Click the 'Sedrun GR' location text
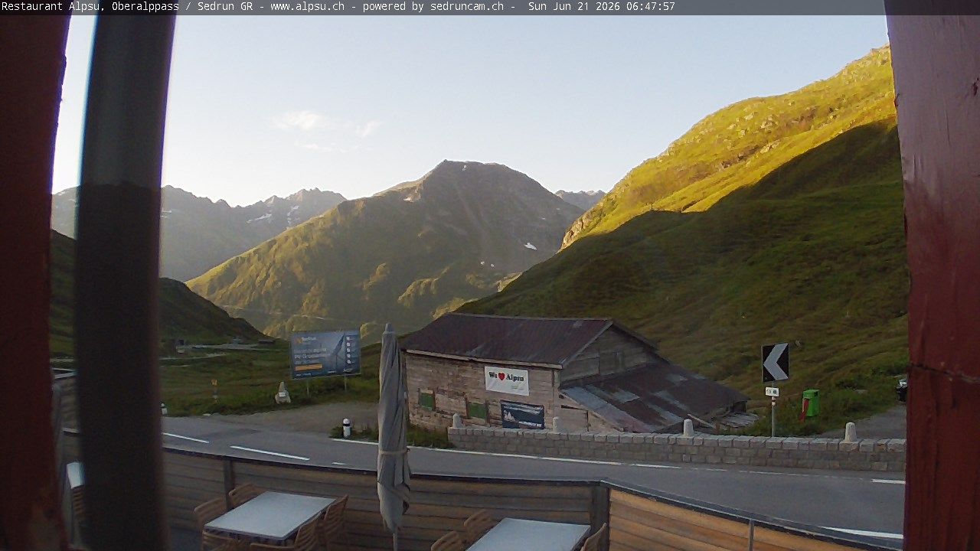Viewport: 980px width, 551px height. point(226,6)
